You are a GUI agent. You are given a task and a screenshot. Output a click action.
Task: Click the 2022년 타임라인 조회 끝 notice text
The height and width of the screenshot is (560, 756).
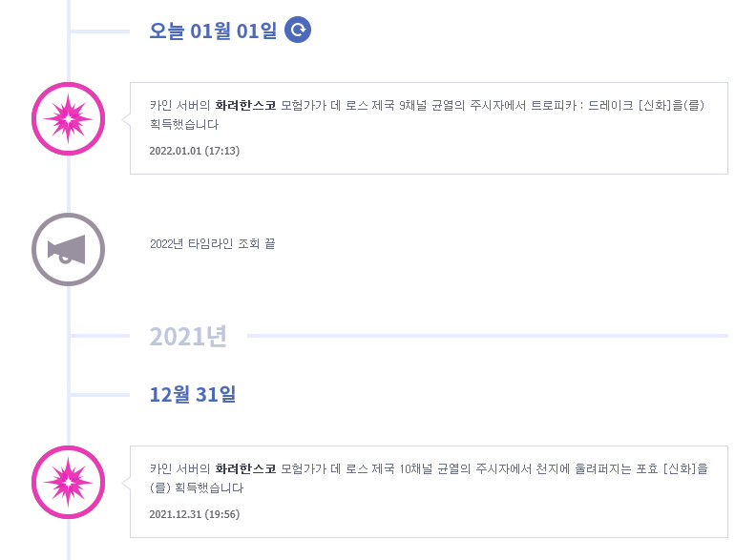point(213,244)
